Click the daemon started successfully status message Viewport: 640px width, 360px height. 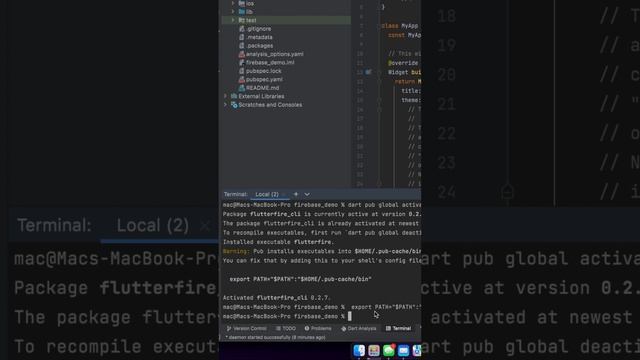(276, 338)
